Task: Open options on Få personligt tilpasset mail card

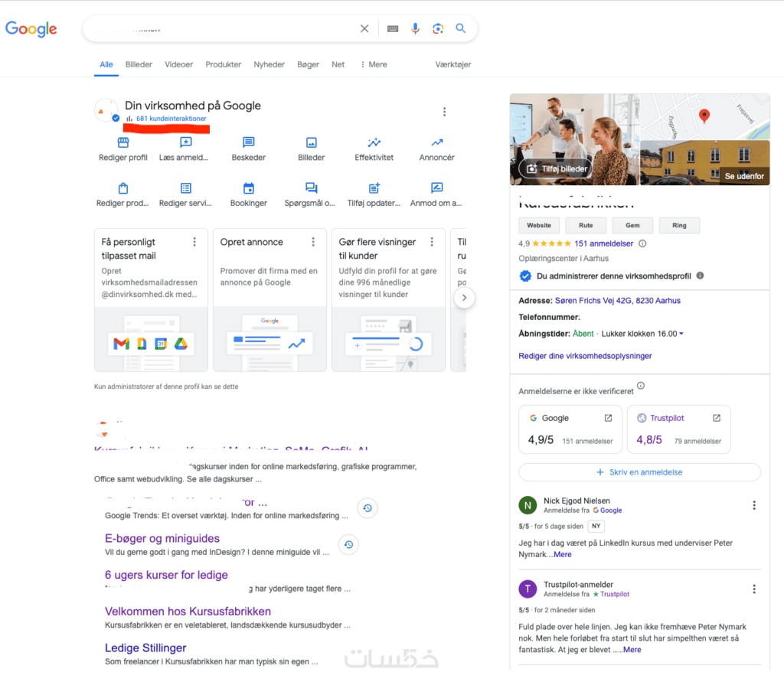Action: pyautogui.click(x=194, y=242)
